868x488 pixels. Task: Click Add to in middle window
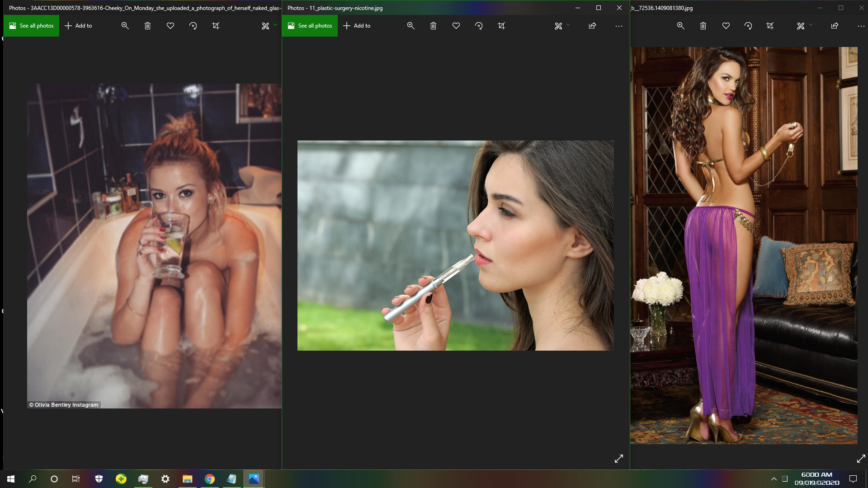357,26
